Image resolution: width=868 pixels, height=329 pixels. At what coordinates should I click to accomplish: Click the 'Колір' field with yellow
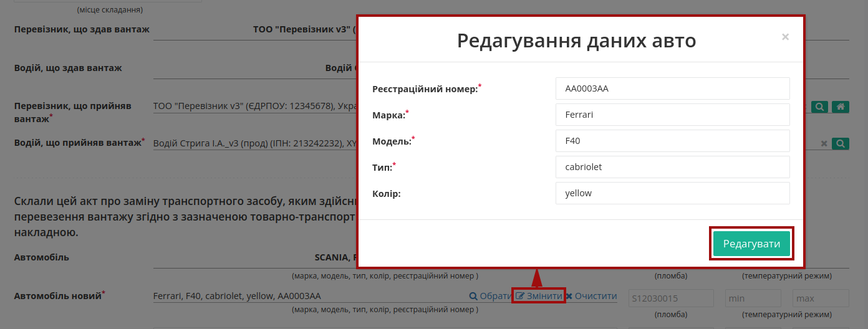[673, 193]
